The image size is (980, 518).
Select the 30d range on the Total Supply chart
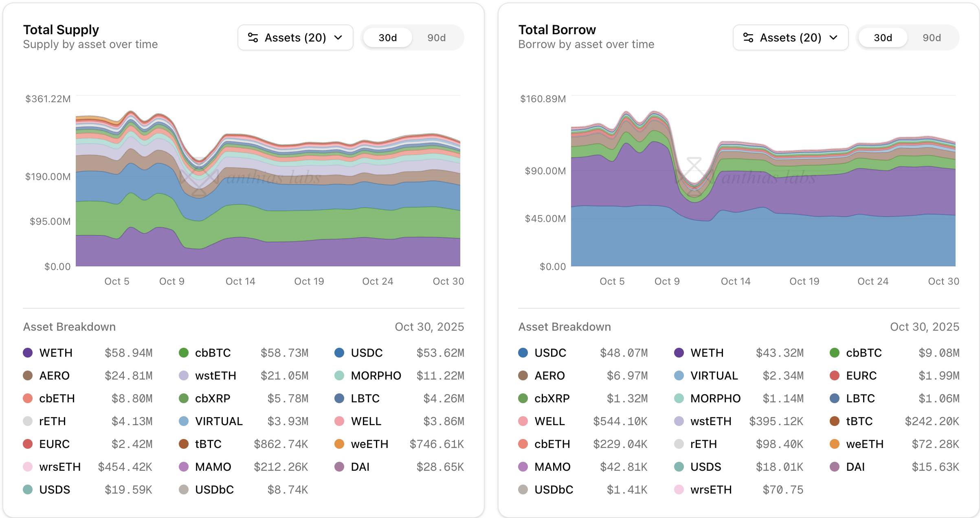(x=387, y=38)
